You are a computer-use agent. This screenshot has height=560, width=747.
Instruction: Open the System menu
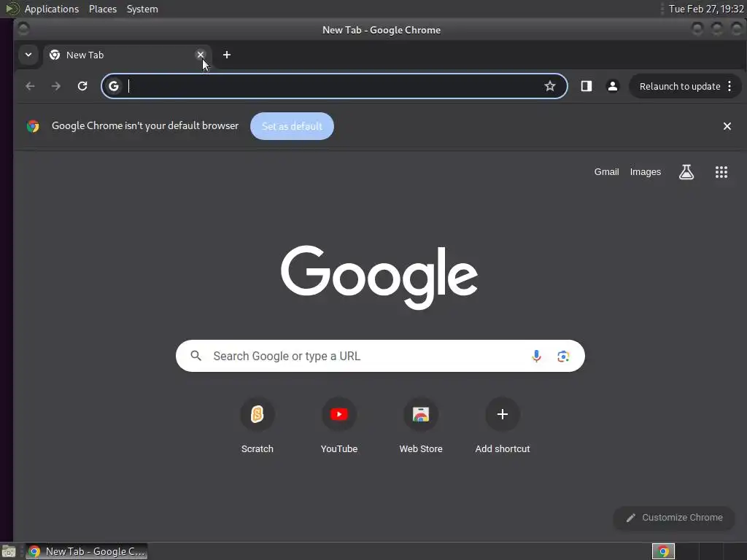[142, 9]
